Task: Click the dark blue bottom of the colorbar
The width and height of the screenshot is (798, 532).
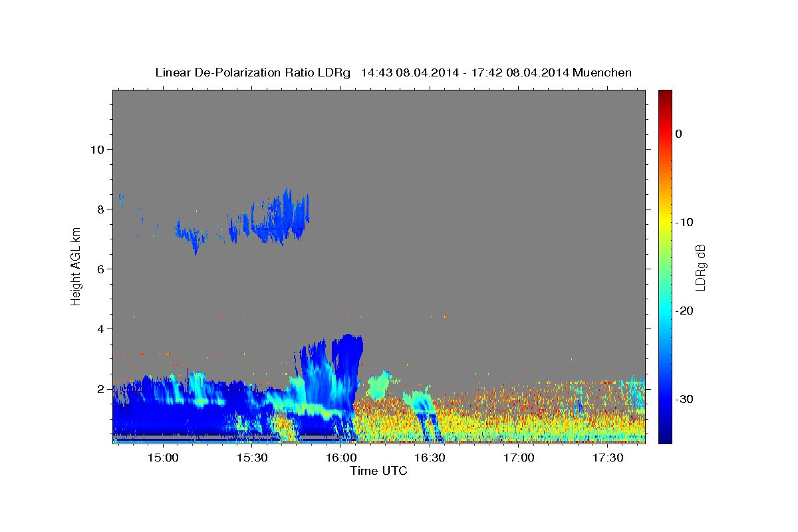Action: coord(665,438)
